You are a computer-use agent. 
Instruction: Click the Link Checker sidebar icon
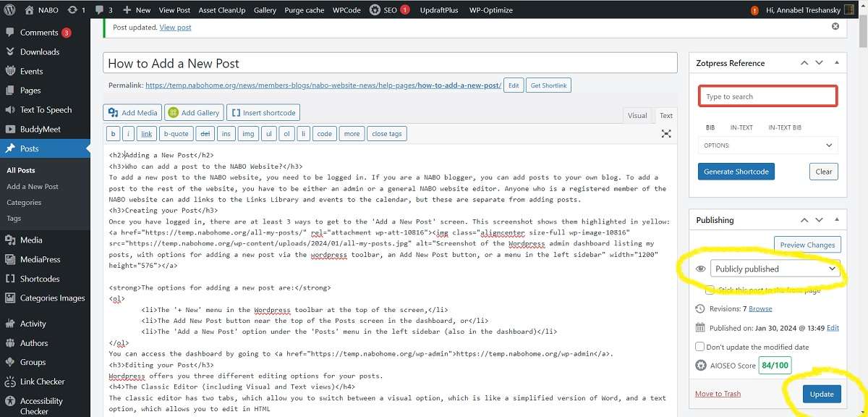[10, 382]
